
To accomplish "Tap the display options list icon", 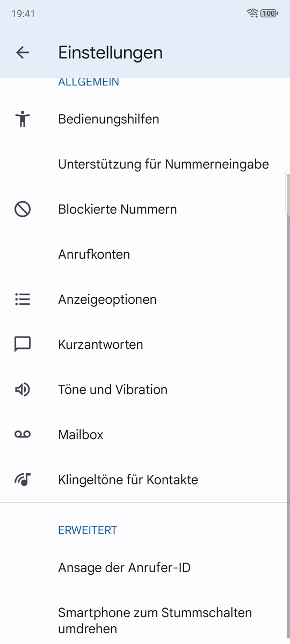I will pyautogui.click(x=23, y=299).
